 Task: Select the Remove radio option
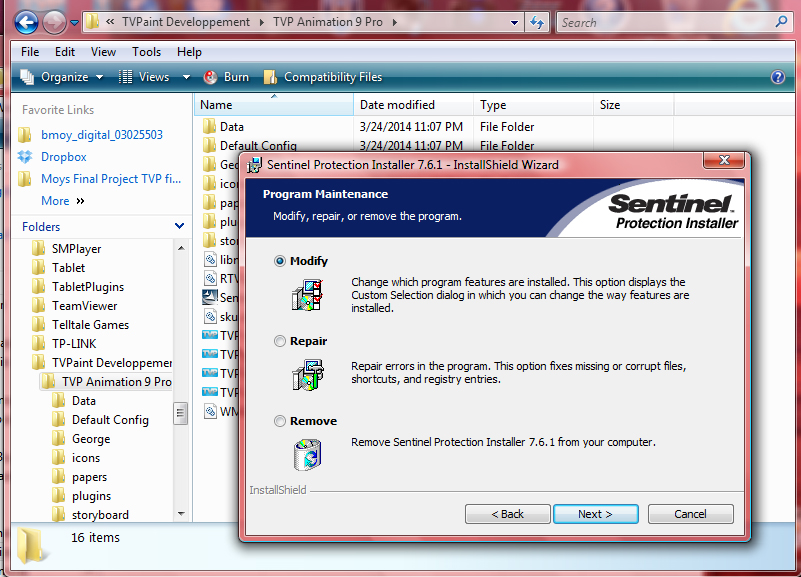click(280, 421)
